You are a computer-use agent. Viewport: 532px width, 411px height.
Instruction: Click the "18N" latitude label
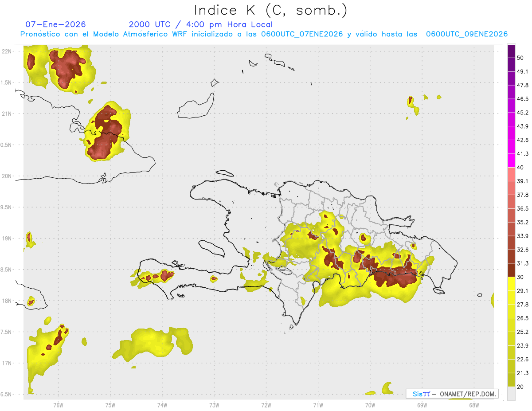[x=7, y=301]
